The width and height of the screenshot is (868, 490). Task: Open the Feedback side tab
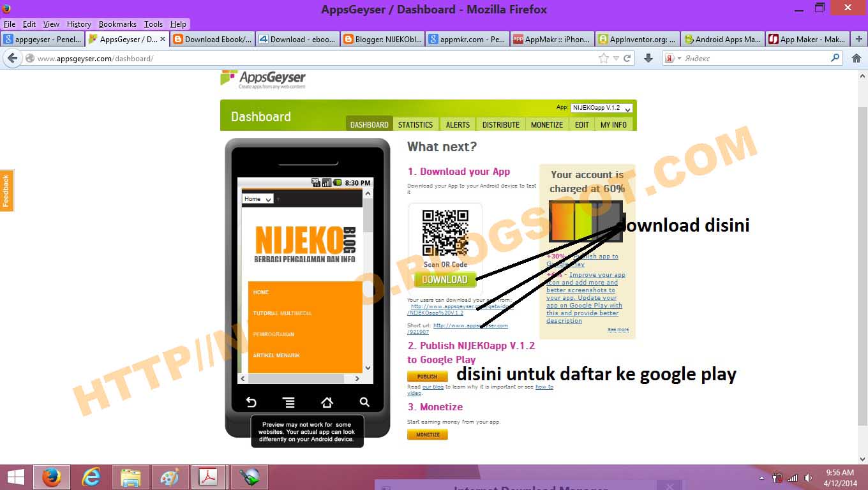[6, 190]
